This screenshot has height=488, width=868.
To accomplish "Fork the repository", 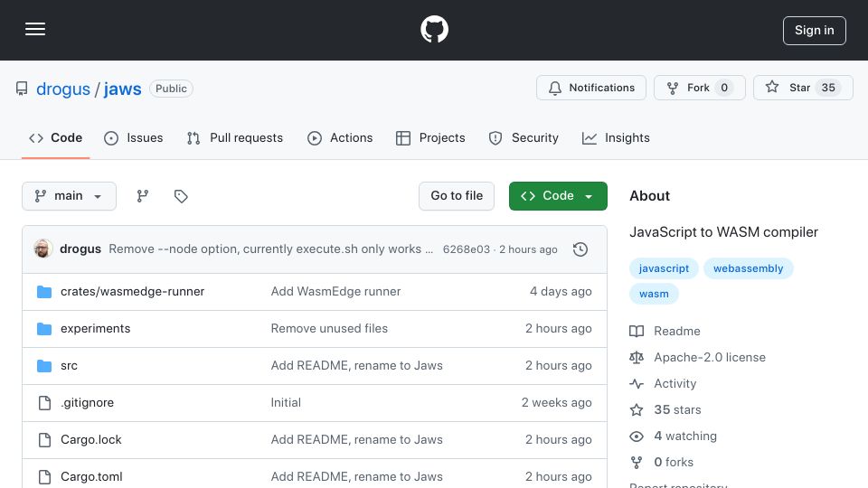I will coord(699,88).
